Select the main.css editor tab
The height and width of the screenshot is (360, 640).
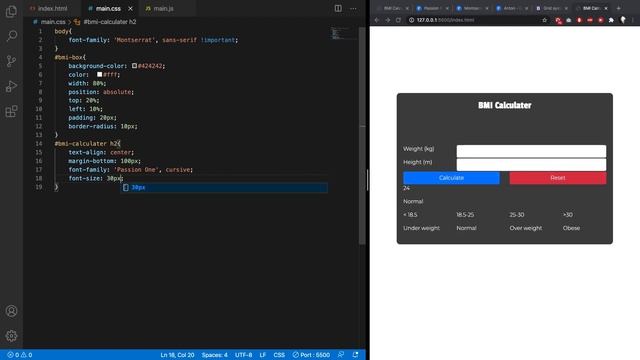108,8
